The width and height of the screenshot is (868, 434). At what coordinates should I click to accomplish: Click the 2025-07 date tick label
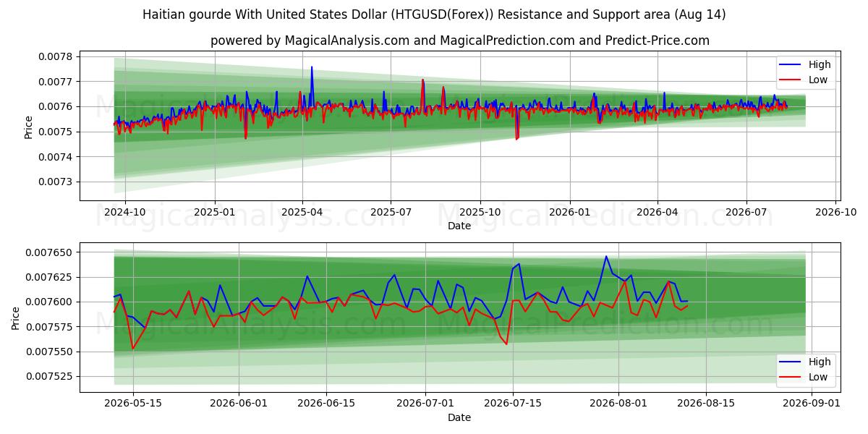pos(391,213)
